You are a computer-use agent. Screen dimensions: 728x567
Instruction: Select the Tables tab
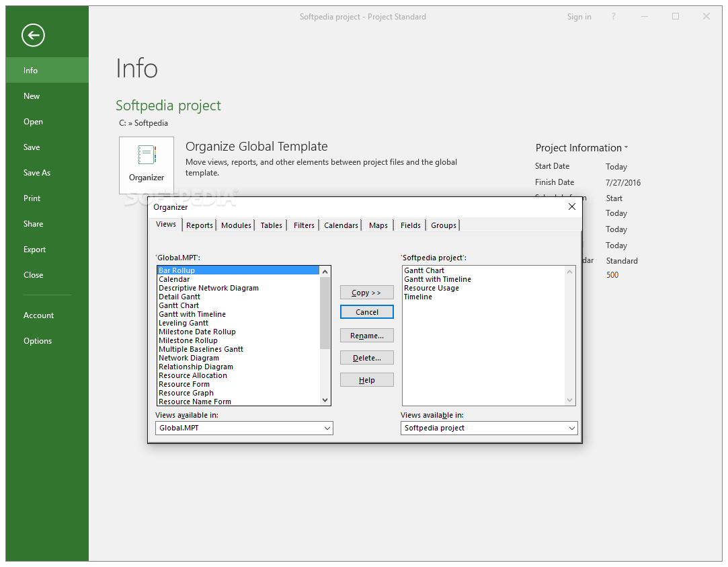(271, 225)
